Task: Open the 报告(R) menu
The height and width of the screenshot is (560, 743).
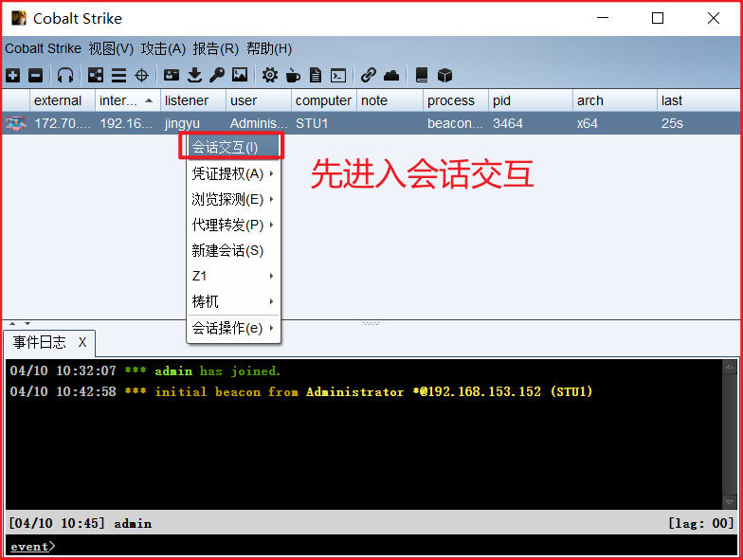Action: (x=216, y=48)
